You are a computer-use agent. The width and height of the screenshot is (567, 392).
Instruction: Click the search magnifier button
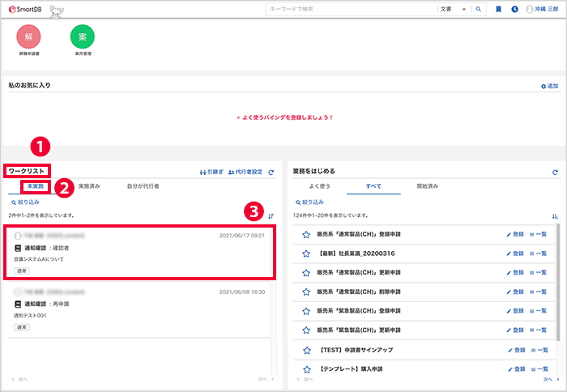point(479,10)
